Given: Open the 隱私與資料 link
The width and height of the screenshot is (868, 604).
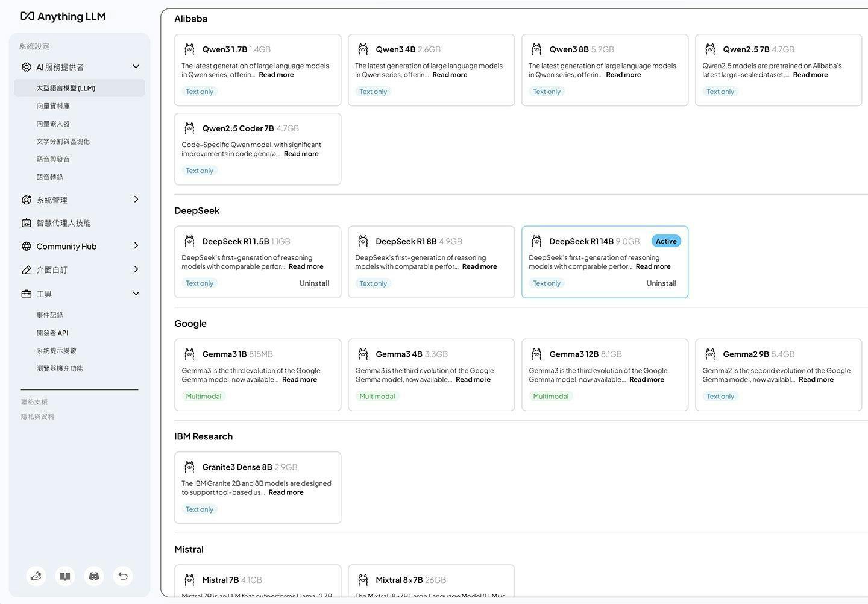Looking at the screenshot, I should pos(37,417).
